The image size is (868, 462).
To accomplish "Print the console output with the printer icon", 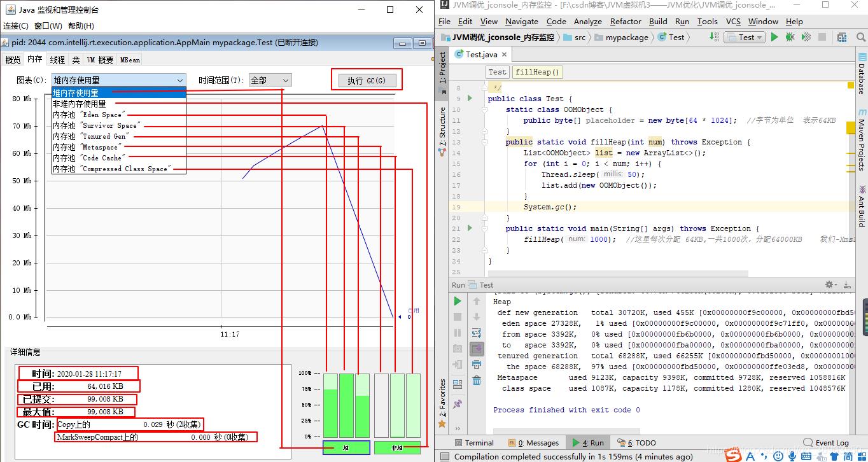I will pyautogui.click(x=477, y=365).
